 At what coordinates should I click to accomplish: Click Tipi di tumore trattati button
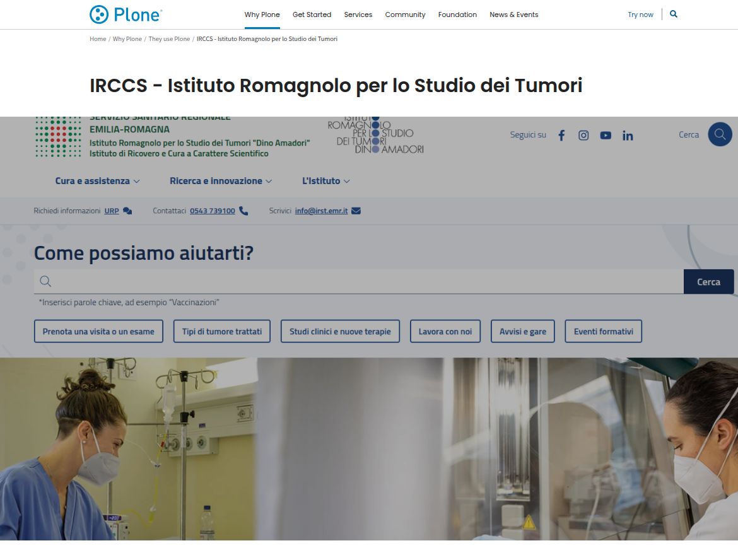[221, 331]
